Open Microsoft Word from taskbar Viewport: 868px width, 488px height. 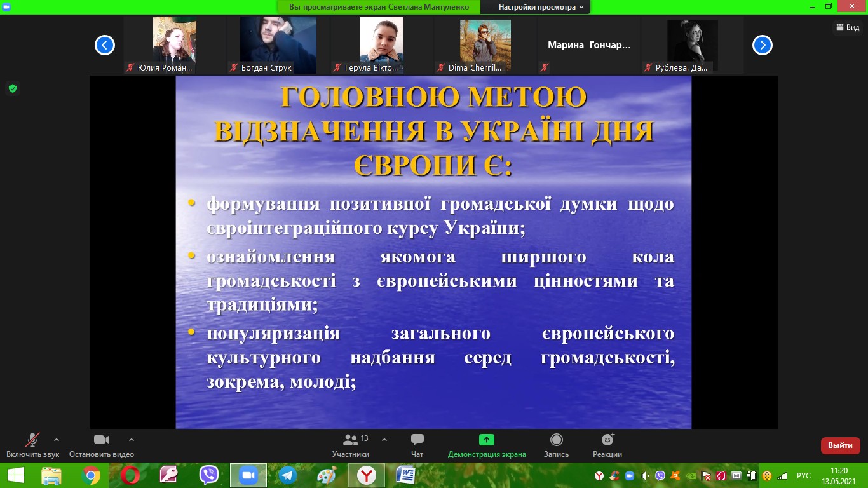pyautogui.click(x=406, y=475)
